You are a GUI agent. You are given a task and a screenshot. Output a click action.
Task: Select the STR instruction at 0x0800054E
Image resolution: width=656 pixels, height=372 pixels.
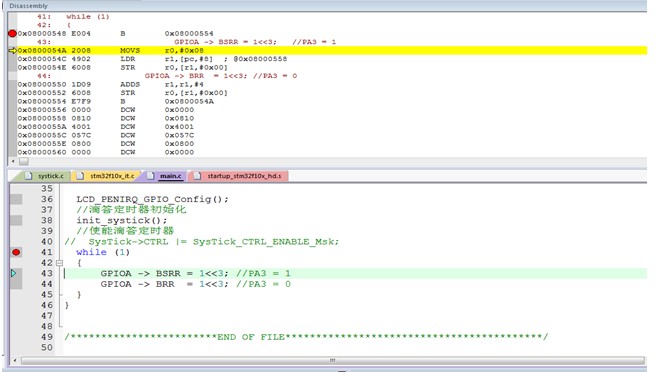click(x=123, y=67)
